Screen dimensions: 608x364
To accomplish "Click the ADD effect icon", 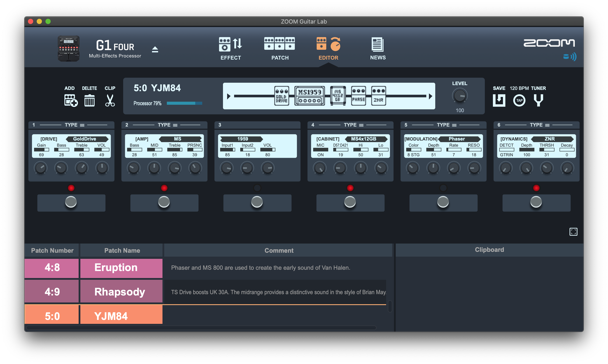I will coord(71,100).
